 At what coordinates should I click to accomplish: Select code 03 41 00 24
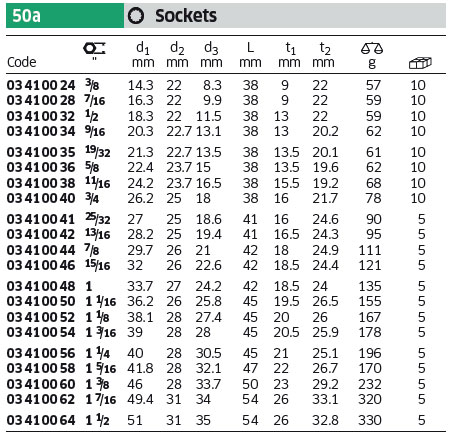click(41, 85)
